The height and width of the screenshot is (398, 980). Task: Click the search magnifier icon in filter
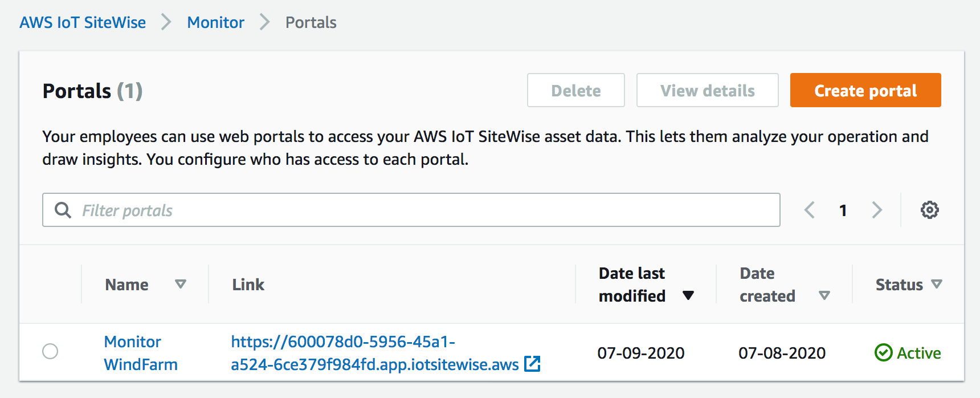(63, 210)
